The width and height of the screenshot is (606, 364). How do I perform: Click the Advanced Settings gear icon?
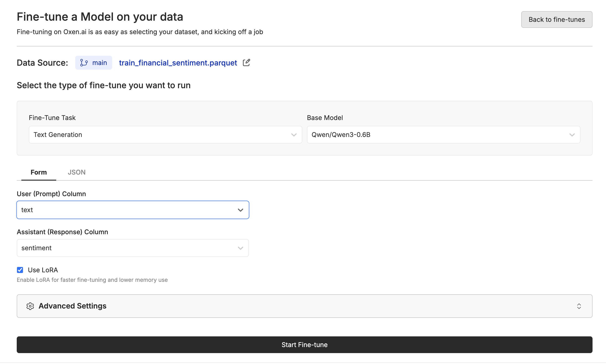click(30, 306)
